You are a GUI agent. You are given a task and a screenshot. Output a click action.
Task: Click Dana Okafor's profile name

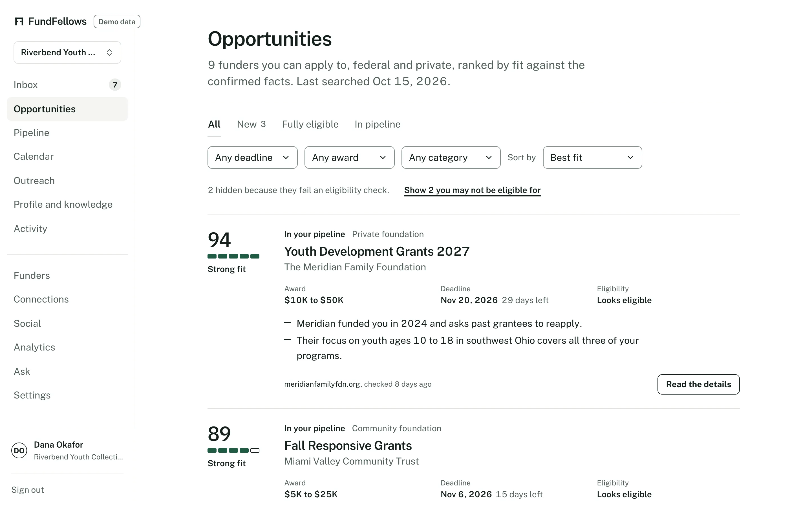point(58,445)
